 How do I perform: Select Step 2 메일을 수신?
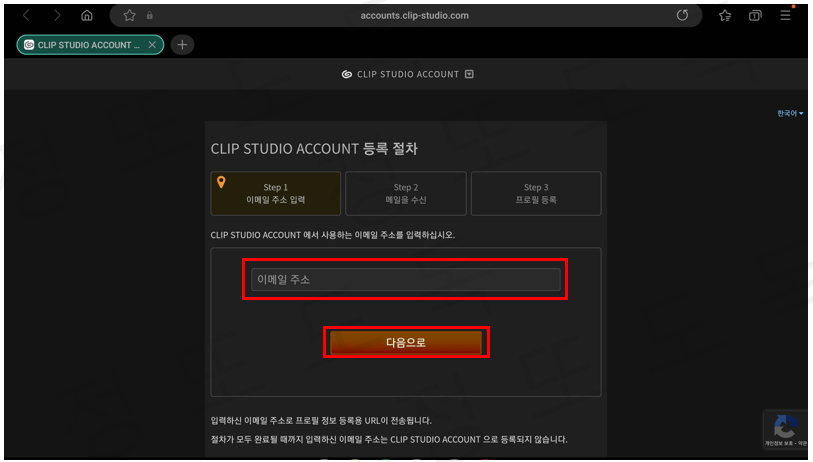pos(405,193)
